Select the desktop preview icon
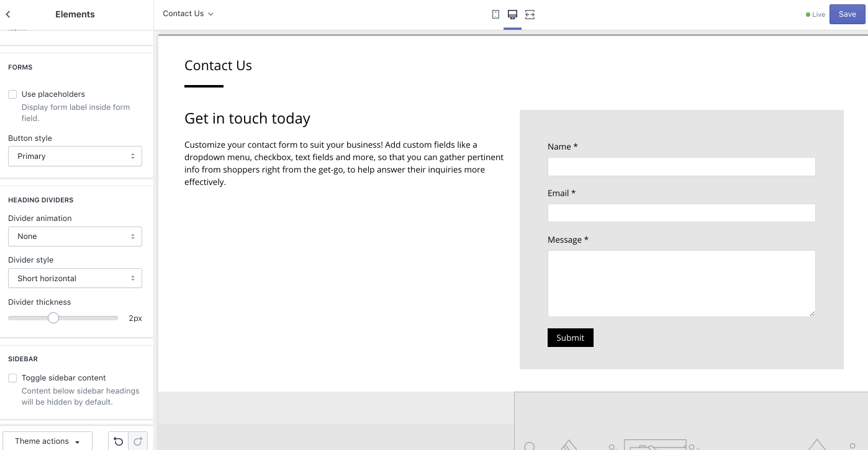Screen dimensions: 868x450 point(512,14)
